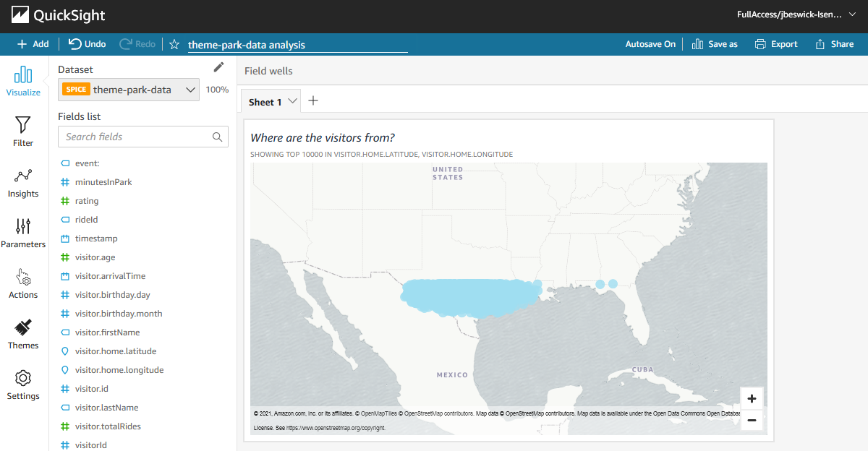Viewport: 868px width, 451px height.
Task: Open the Actions sidebar icon
Action: pos(23,277)
